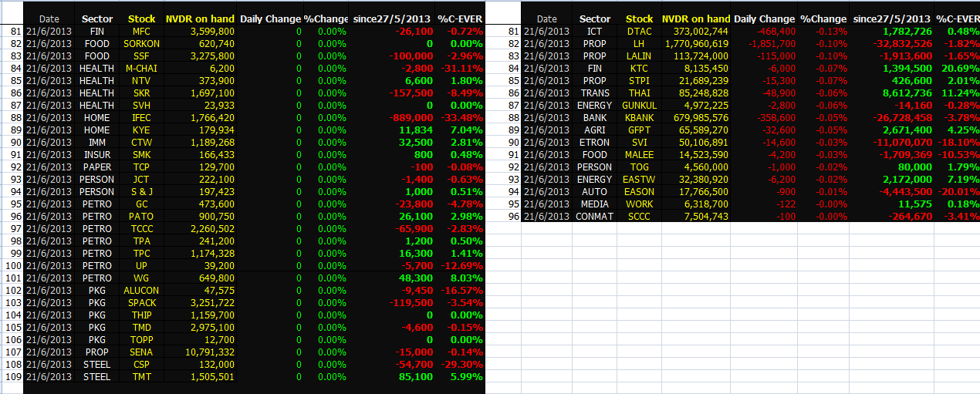Screen dimensions: 980x394
Task: Select NVDR value 3,599,800
Action: [x=200, y=32]
